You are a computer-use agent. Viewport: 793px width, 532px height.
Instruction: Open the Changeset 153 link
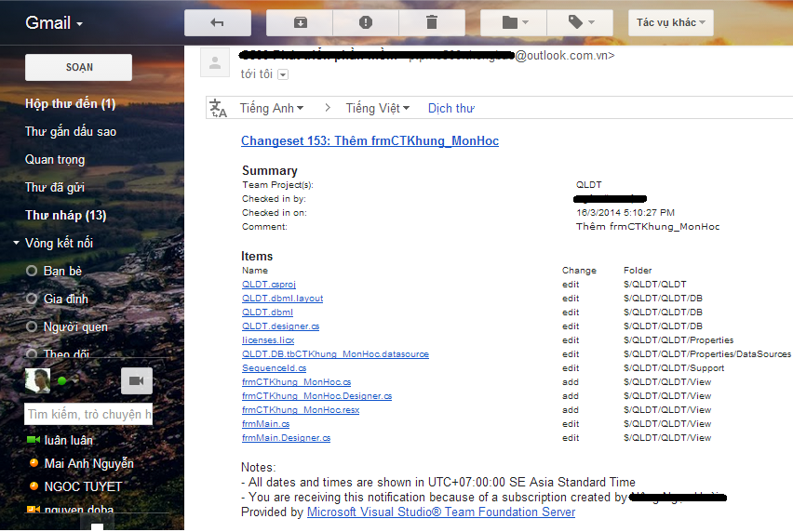370,141
